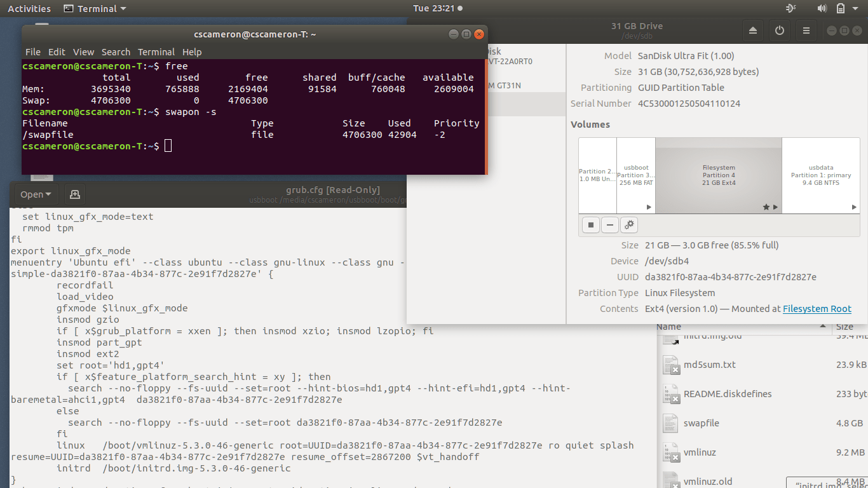Open the Disks hamburger menu

(806, 30)
